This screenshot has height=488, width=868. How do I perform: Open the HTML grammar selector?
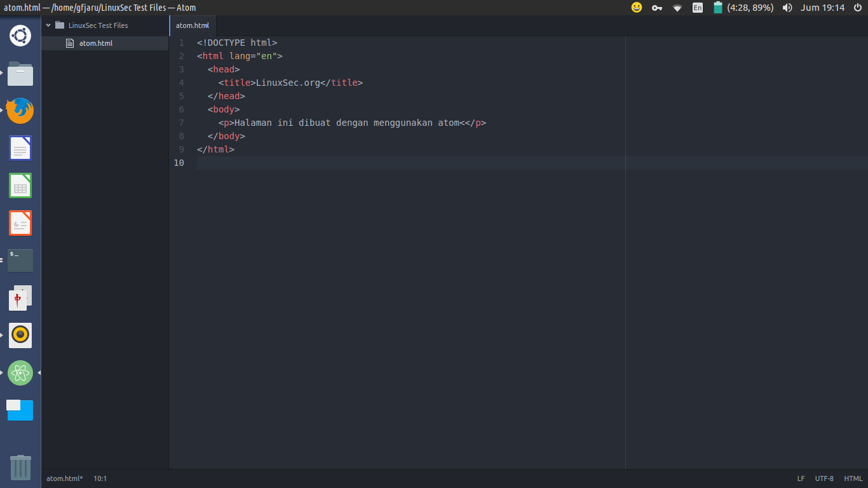[x=853, y=478]
